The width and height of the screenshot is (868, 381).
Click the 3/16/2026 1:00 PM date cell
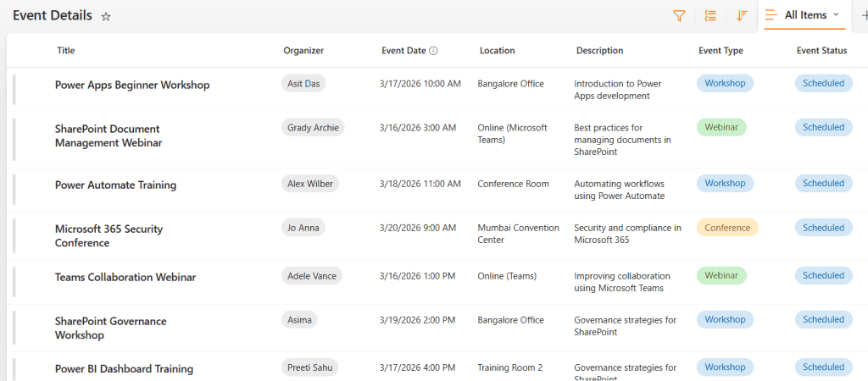(418, 276)
